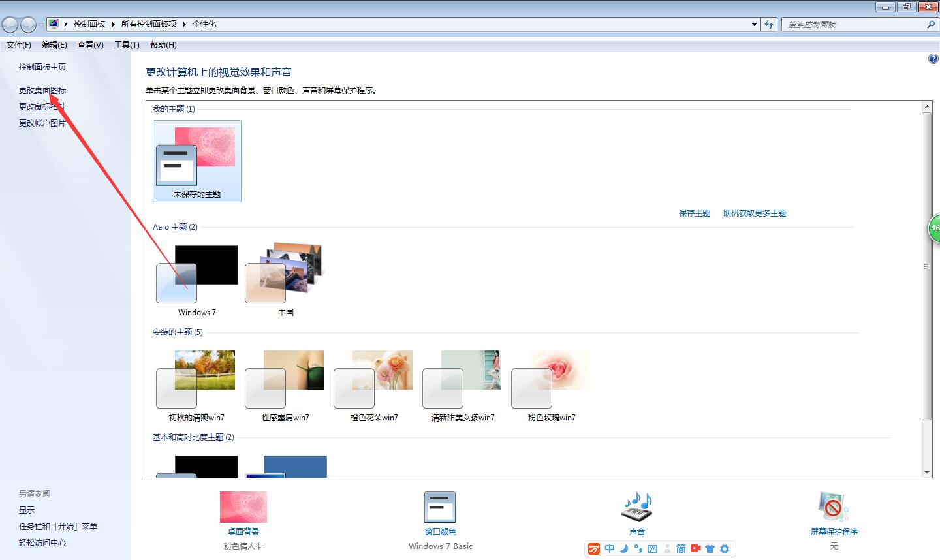The image size is (940, 560).
Task: Open 显示 link under 另请参阅
Action: tap(27, 510)
